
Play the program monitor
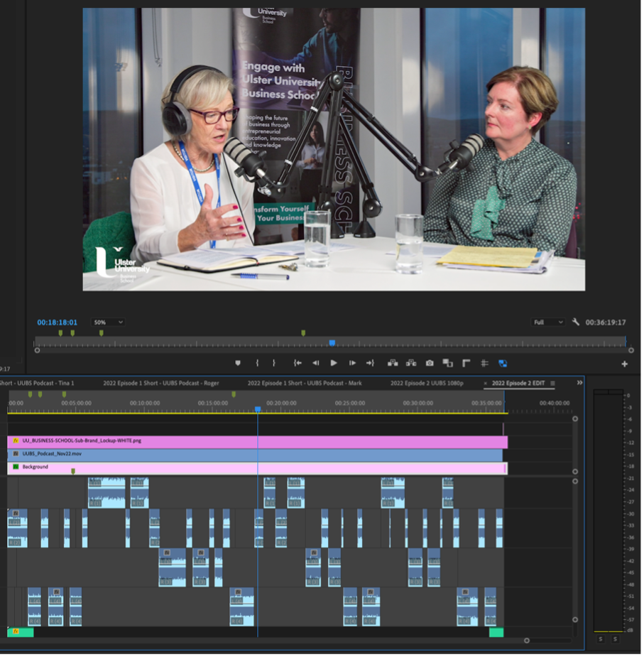334,364
